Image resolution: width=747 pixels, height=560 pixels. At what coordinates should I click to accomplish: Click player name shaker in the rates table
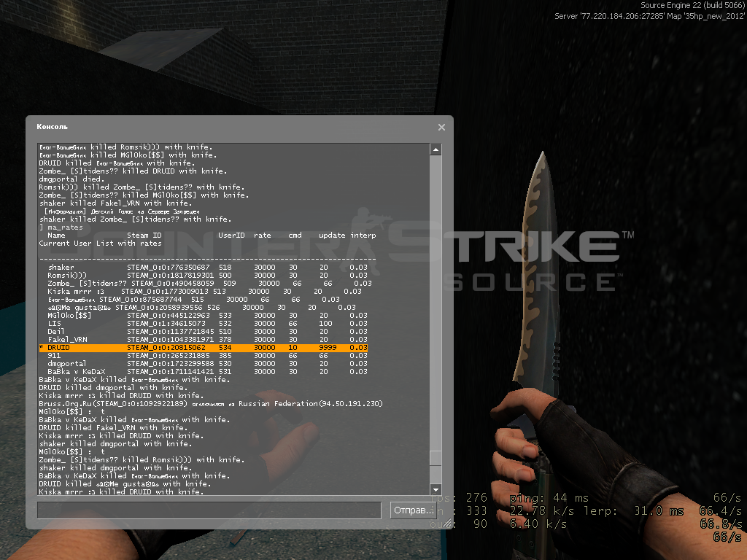coord(61,267)
